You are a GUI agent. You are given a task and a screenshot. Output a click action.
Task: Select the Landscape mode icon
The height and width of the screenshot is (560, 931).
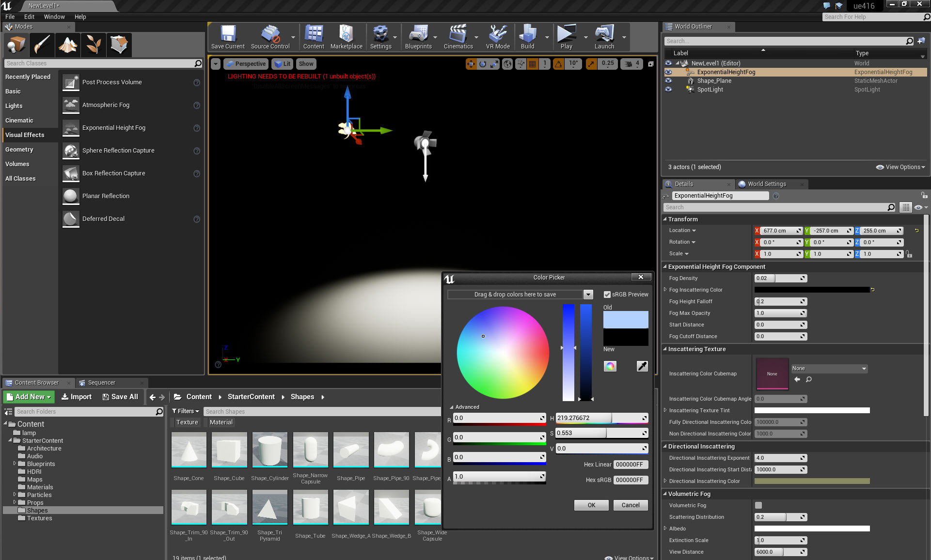68,45
